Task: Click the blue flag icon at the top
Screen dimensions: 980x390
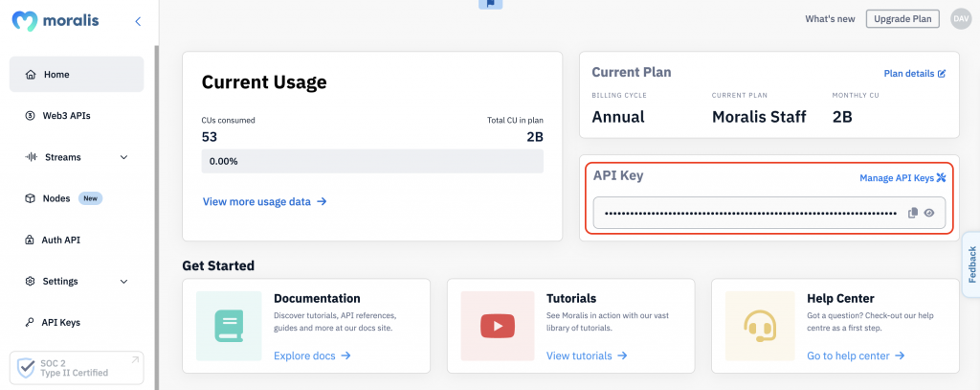Action: click(491, 3)
